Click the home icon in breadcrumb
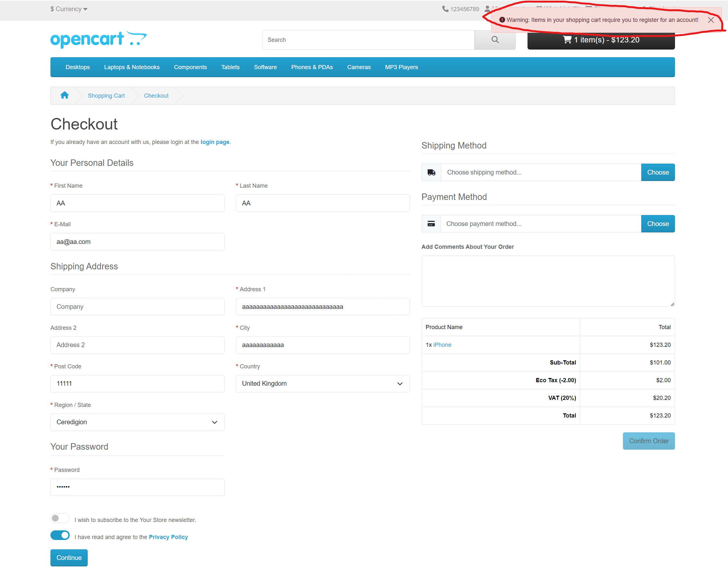 [x=65, y=95]
